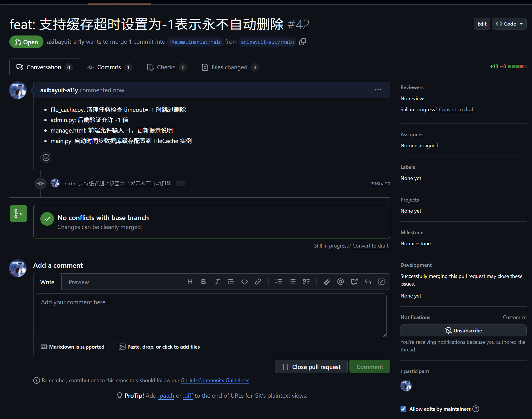This screenshot has width=532, height=419.
Task: Insert an unordered bullet list
Action: [x=293, y=282]
